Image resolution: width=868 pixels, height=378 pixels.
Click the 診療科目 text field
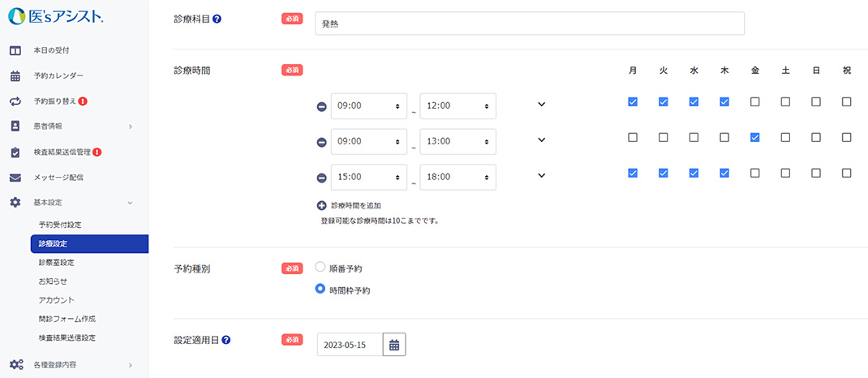pos(529,24)
